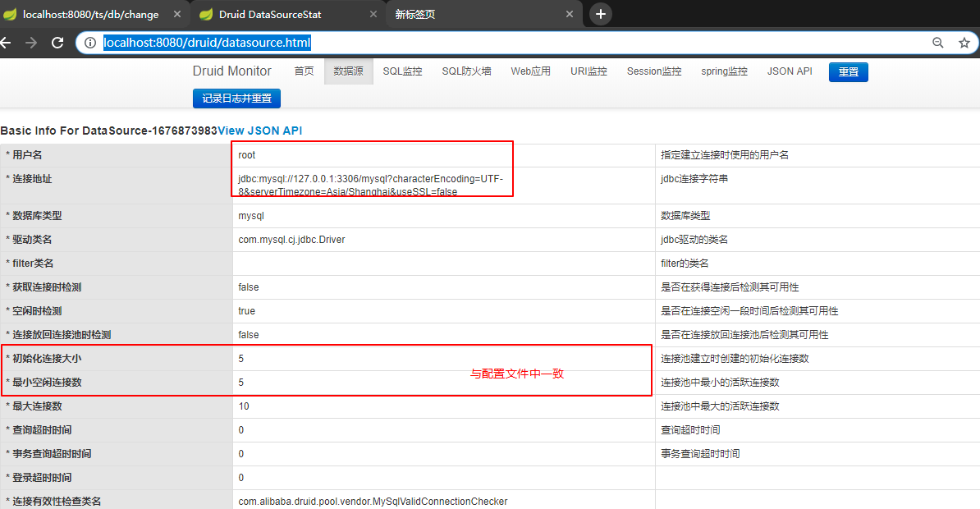Screen dimensions: 980x509
Task: Follow the View JSON API link
Action: (x=259, y=131)
